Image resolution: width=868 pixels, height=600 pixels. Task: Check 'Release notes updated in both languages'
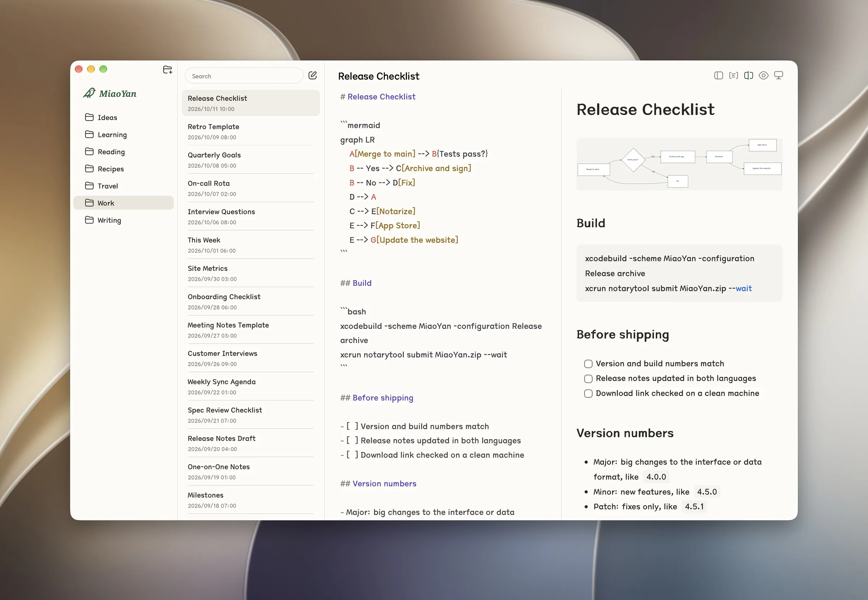(588, 378)
